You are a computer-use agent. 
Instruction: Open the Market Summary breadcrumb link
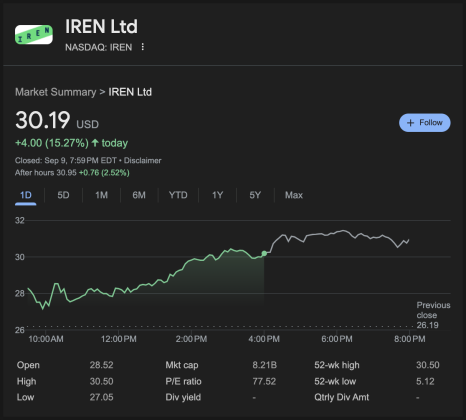(56, 92)
